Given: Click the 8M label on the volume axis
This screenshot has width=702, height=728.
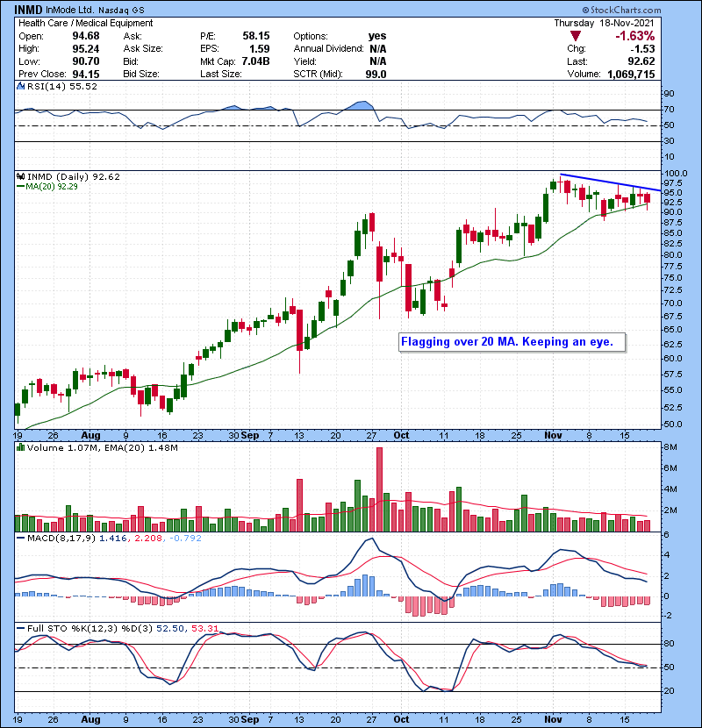Looking at the screenshot, I should click(x=671, y=447).
